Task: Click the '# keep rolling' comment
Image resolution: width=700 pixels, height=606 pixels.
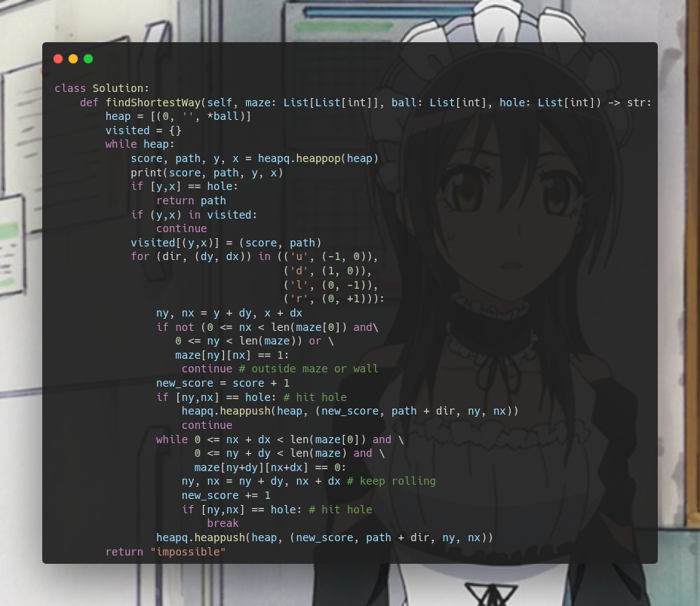Action: (391, 481)
